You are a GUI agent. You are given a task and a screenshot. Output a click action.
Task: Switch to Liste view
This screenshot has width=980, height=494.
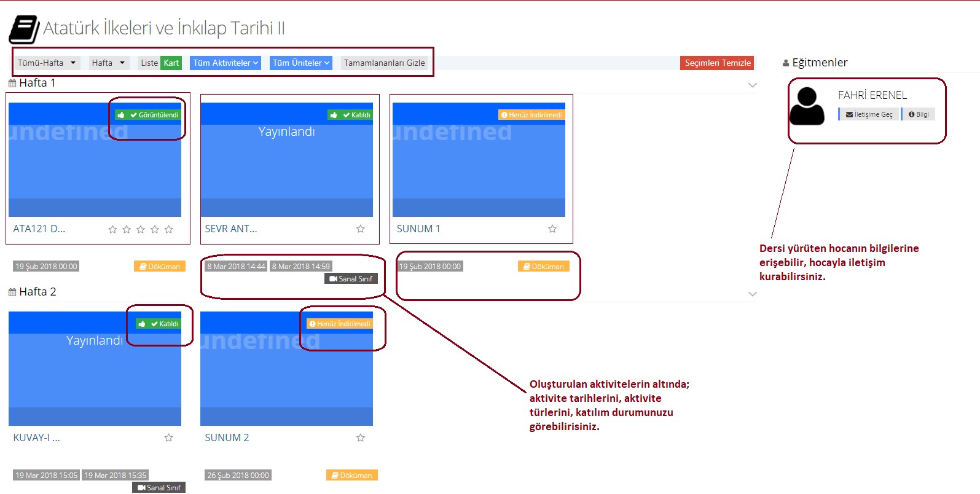[149, 63]
